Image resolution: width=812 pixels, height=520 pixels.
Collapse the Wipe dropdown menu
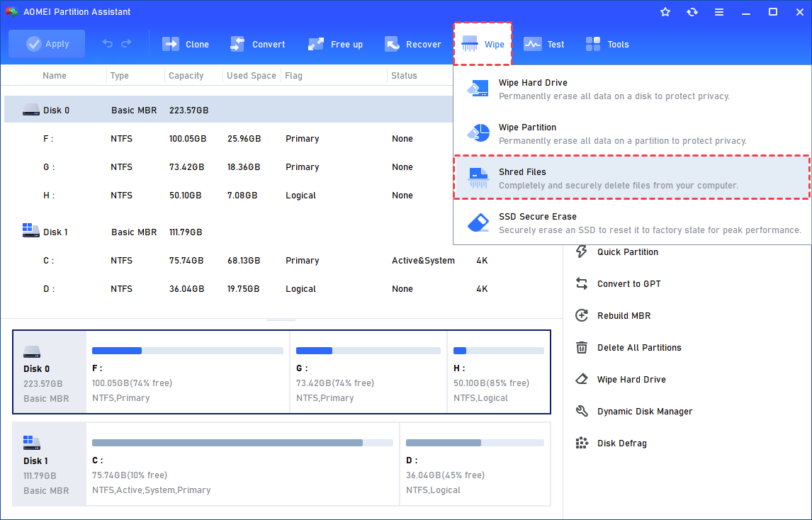pos(483,44)
